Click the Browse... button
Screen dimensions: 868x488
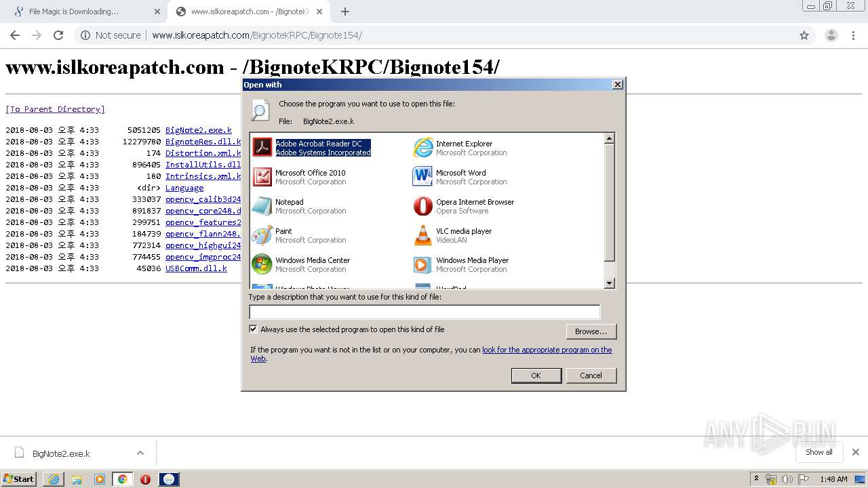click(591, 331)
